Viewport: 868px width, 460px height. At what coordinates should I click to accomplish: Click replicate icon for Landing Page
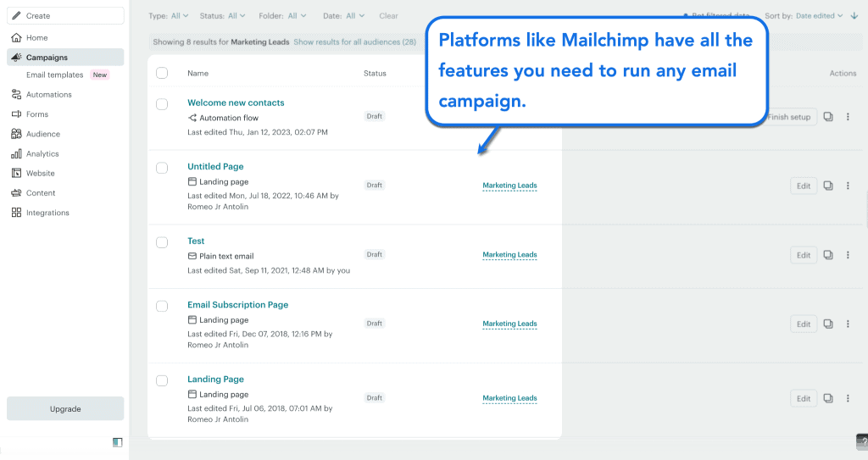point(828,398)
